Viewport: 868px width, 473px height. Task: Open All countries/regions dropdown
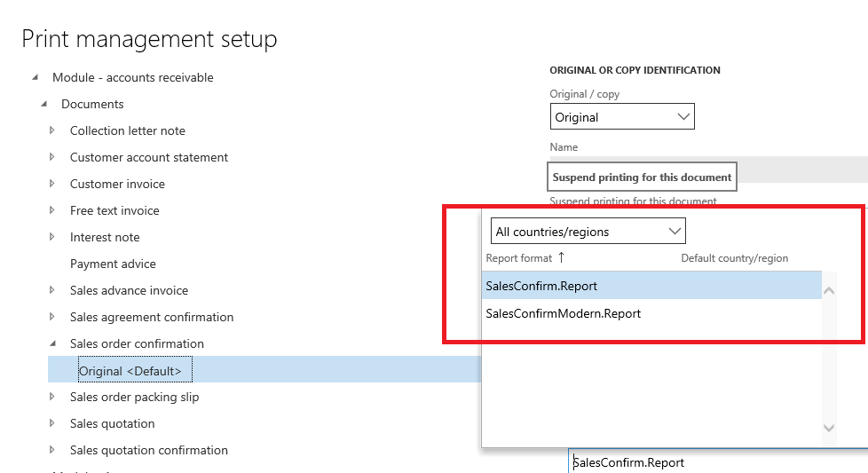click(588, 232)
